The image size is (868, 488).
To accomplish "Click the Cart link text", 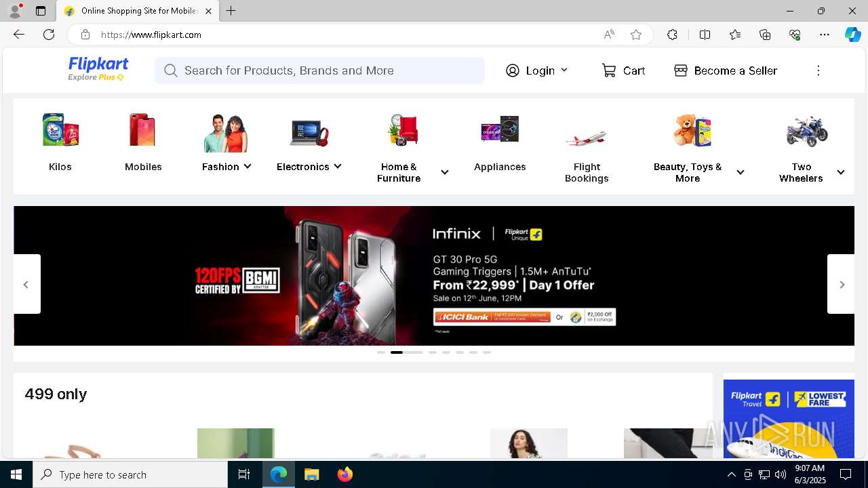I will (x=634, y=70).
